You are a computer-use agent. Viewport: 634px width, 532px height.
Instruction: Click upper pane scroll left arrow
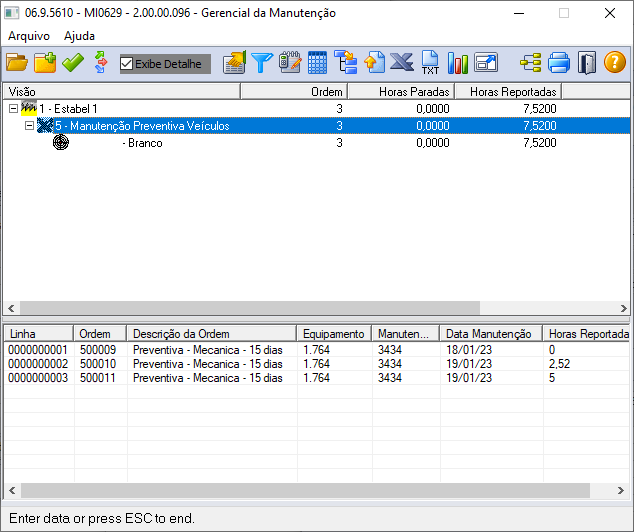point(11,308)
